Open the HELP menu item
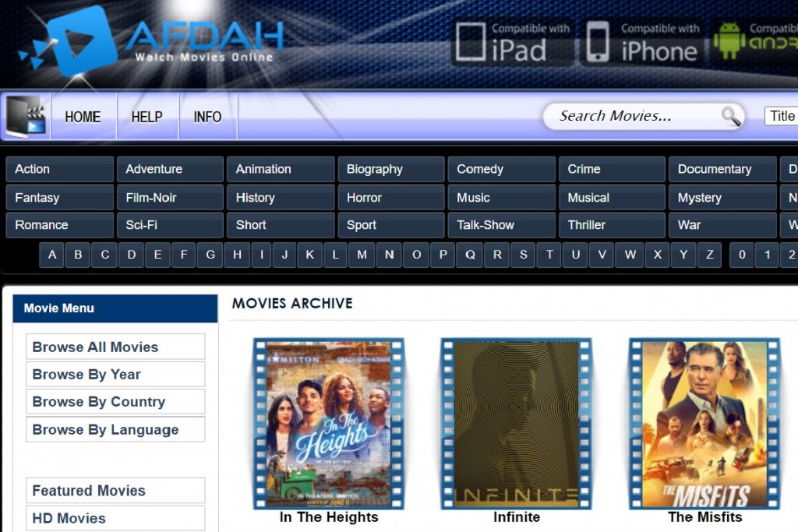This screenshot has height=532, width=798. pos(147,117)
